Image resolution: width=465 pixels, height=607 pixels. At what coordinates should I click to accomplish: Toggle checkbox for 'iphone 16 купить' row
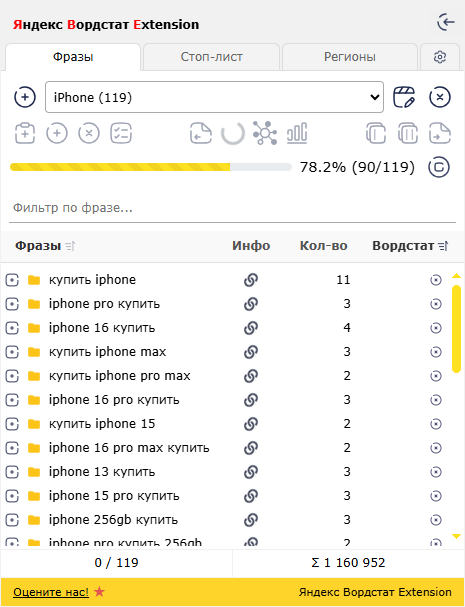pyautogui.click(x=12, y=328)
